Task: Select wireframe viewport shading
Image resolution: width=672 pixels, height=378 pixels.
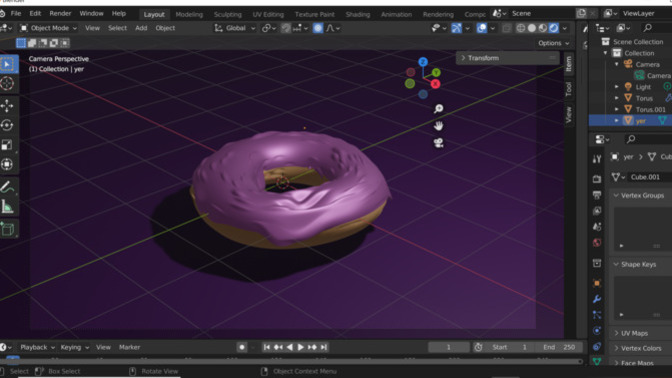Action: click(521, 28)
